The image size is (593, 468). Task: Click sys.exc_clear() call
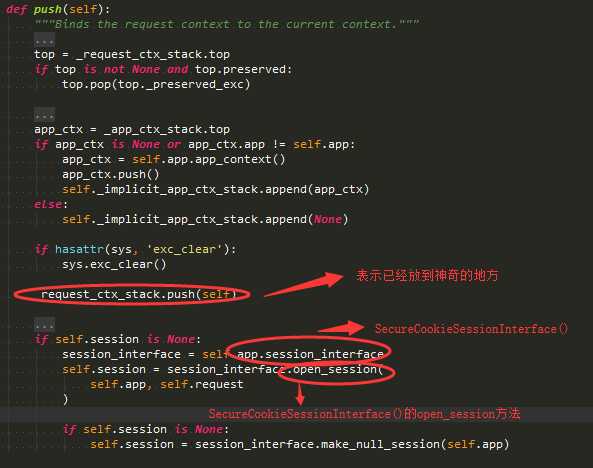tap(114, 264)
